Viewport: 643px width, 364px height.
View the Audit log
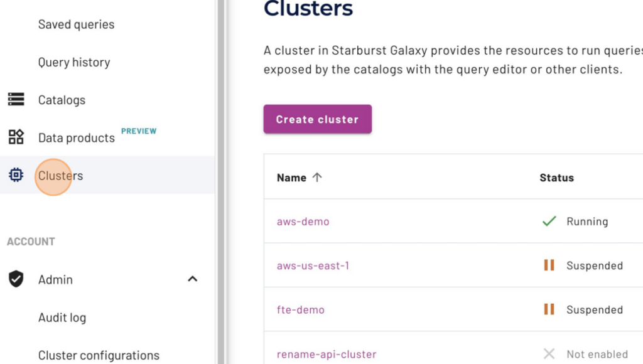[x=62, y=318]
